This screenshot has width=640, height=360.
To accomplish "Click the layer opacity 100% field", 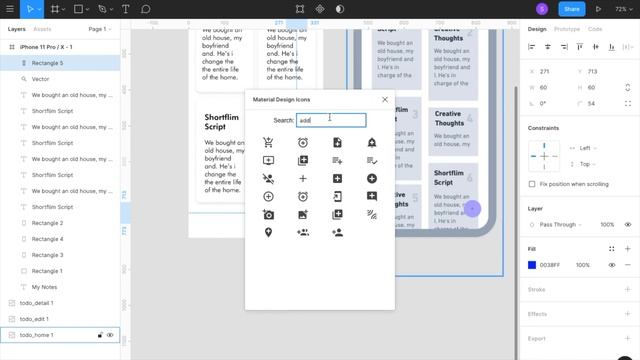I will 607,224.
